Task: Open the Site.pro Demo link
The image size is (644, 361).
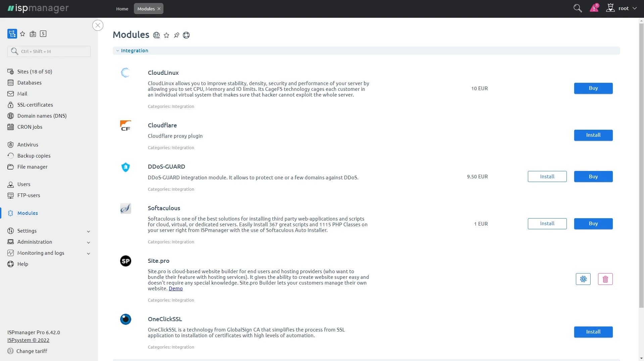Action: [176, 289]
